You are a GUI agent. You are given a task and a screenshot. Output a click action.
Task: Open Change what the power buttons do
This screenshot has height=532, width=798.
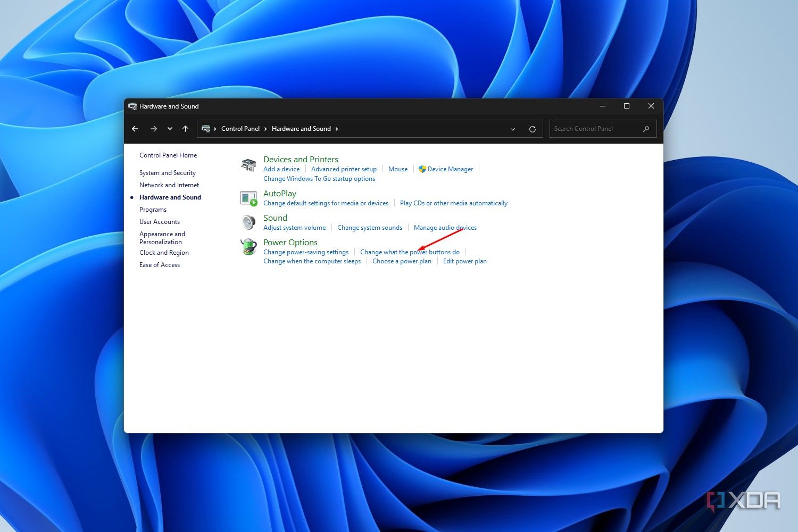pyautogui.click(x=410, y=252)
